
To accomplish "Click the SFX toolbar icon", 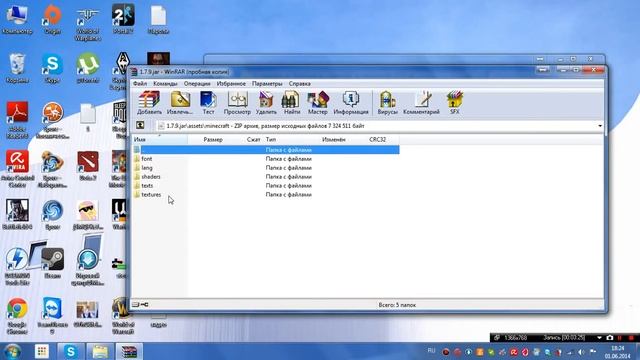I will (454, 102).
